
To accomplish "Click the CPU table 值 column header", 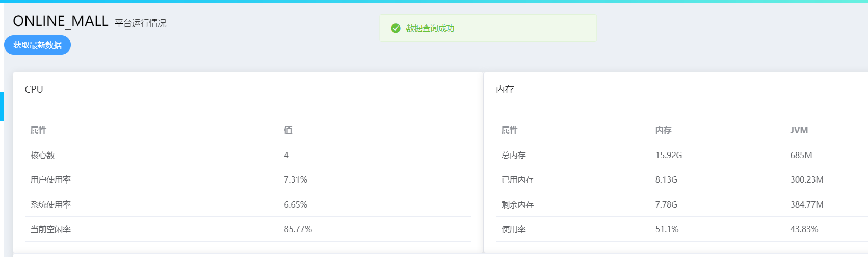I will click(288, 130).
